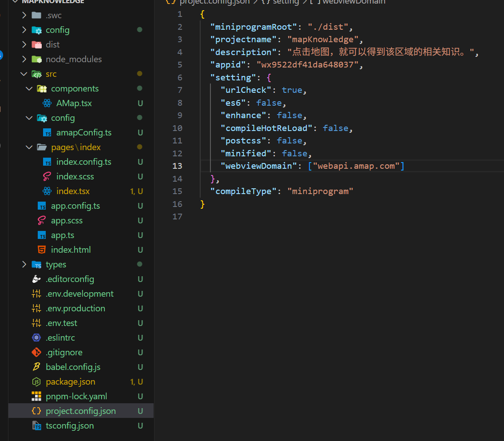Screen dimensions: 504x441
Task: Click the ESLint icon of .eslintrc
Action: (36, 338)
